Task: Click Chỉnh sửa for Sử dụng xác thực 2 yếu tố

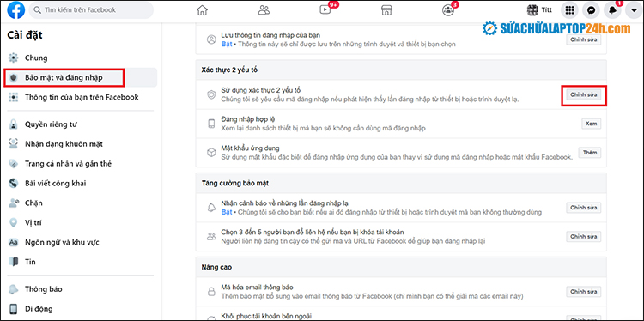Action: click(583, 94)
